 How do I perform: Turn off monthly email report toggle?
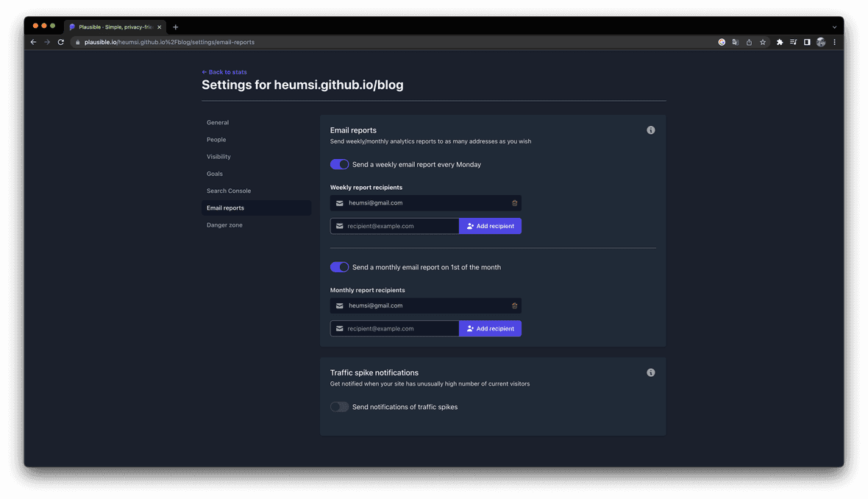339,267
